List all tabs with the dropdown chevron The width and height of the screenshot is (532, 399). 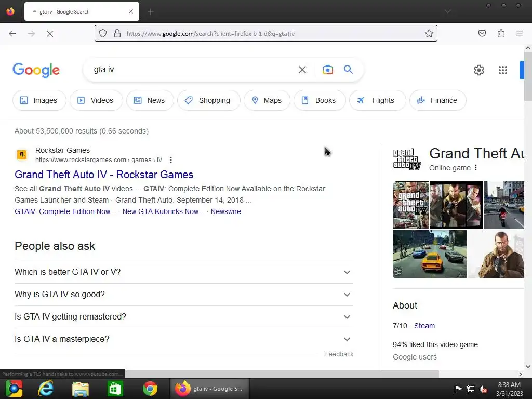448,11
